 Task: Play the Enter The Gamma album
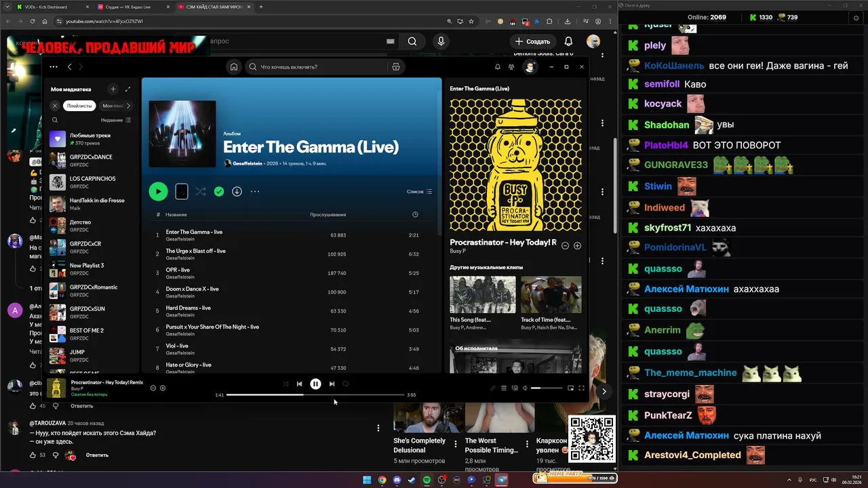pyautogui.click(x=158, y=192)
